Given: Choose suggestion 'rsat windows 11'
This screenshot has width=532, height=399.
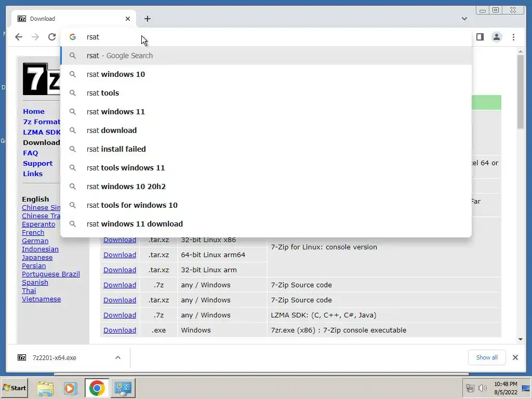Looking at the screenshot, I should (266, 112).
